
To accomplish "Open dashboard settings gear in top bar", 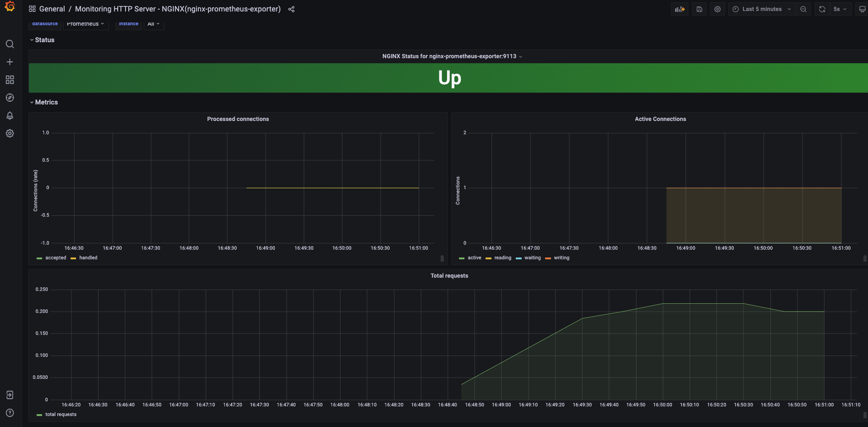I will click(x=718, y=9).
